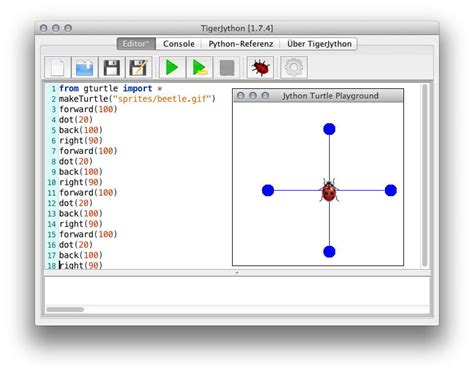
Task: Click the Jython Turtle Playground title bar
Action: [318, 96]
